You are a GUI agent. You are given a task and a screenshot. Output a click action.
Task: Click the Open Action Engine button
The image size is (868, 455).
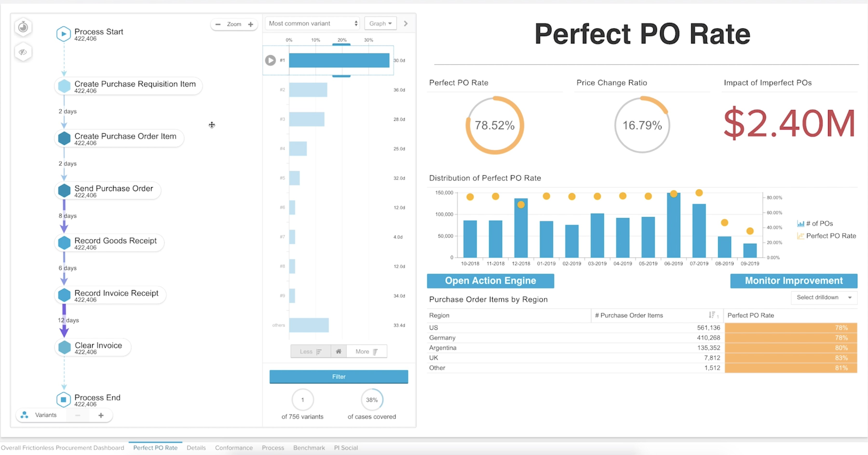click(490, 281)
